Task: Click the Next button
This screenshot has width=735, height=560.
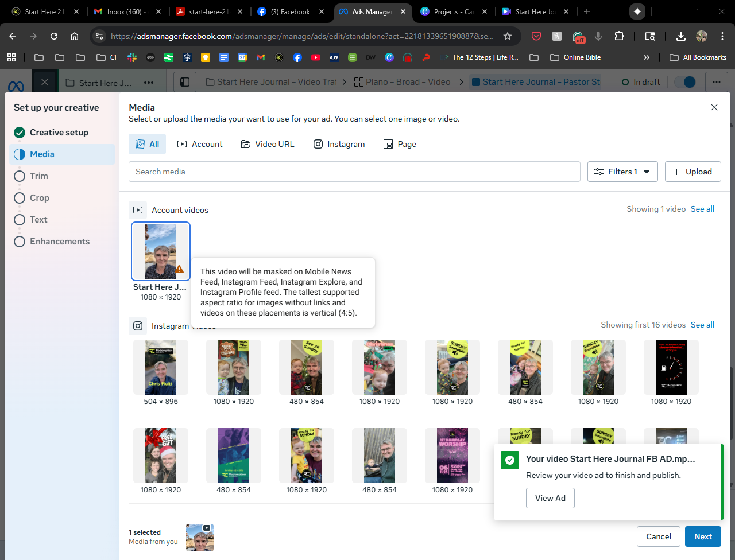Action: [x=703, y=536]
